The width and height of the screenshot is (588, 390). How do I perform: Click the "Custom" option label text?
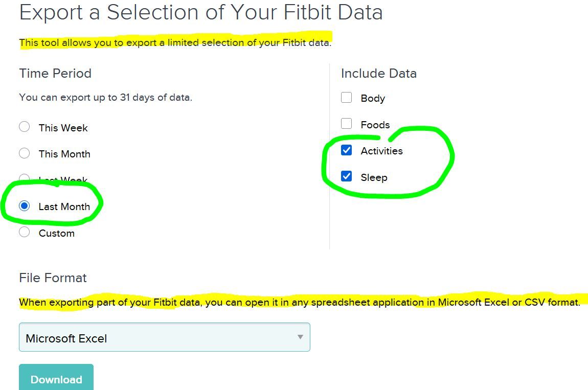(x=57, y=233)
